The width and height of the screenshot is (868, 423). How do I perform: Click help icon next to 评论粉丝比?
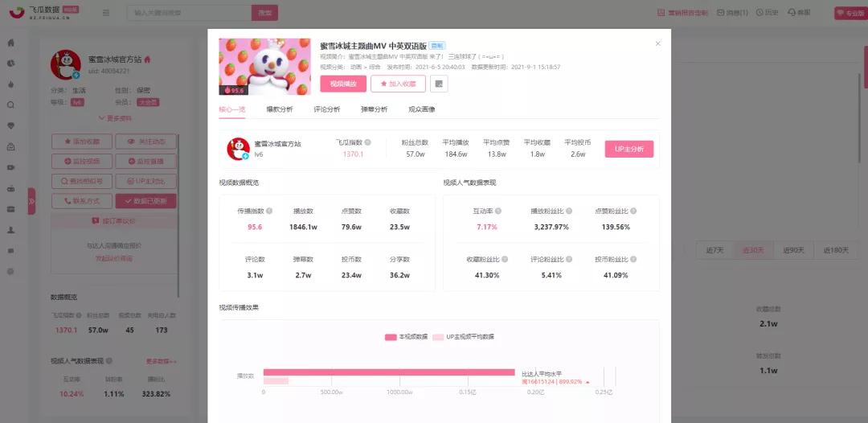point(568,259)
